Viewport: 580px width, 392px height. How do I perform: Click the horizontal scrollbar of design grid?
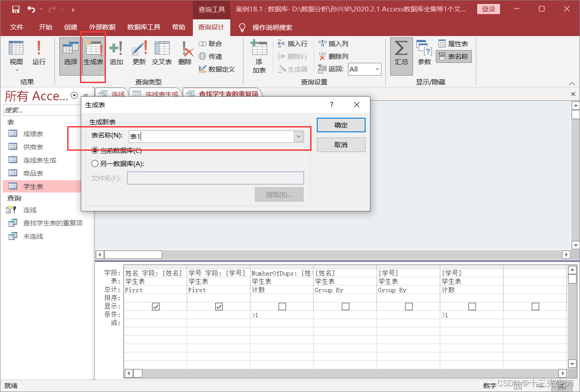click(x=345, y=373)
